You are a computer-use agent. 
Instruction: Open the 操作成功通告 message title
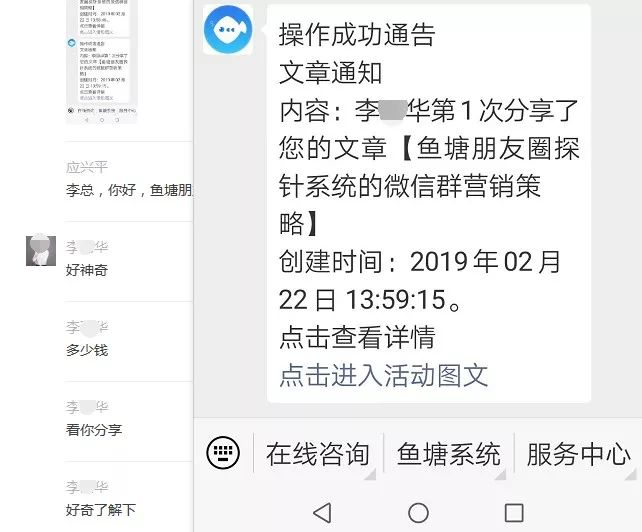point(357,34)
